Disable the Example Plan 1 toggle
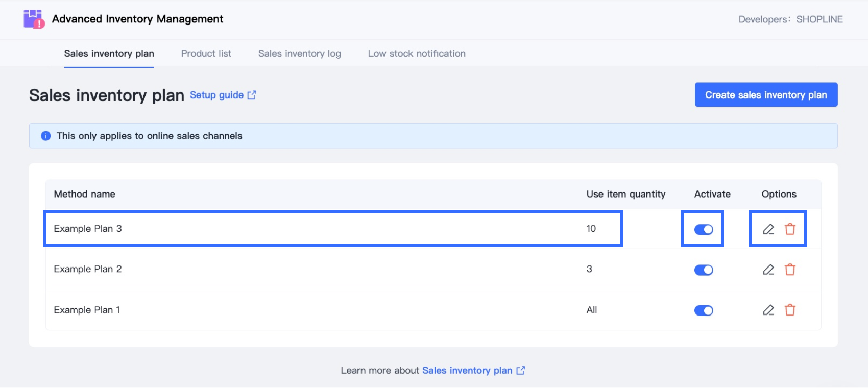The height and width of the screenshot is (388, 868). click(704, 310)
